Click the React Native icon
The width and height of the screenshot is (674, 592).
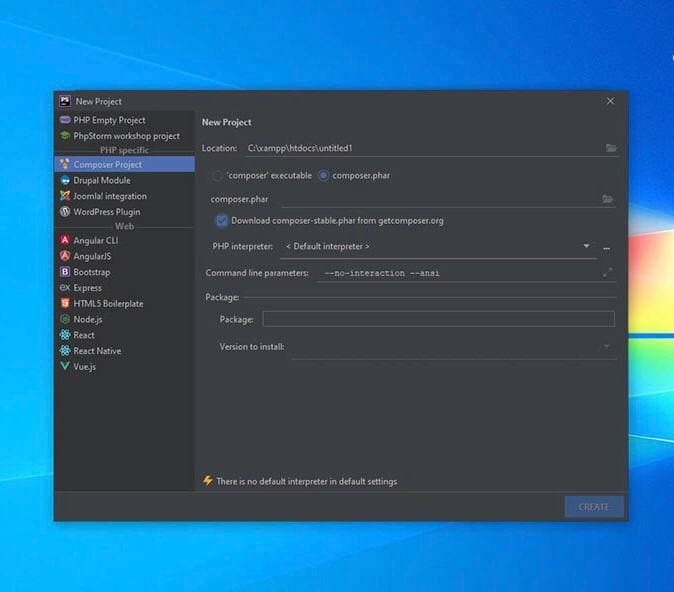click(x=65, y=351)
